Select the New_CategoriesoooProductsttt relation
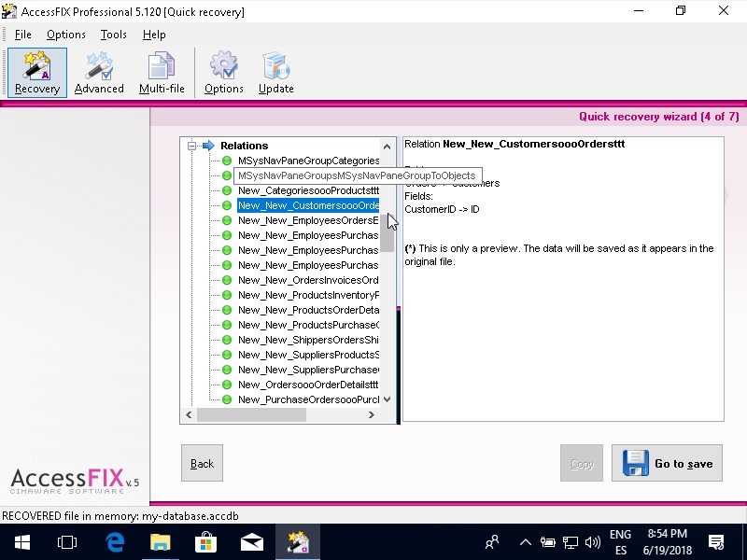 pos(308,190)
